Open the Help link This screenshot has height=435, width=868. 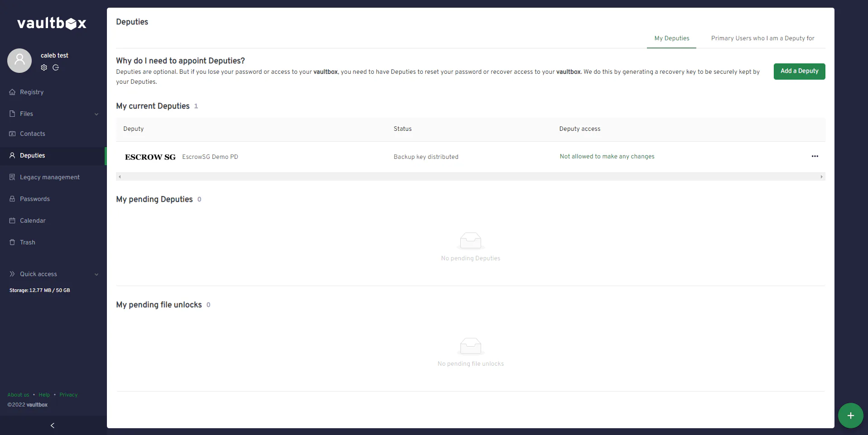[x=44, y=395]
